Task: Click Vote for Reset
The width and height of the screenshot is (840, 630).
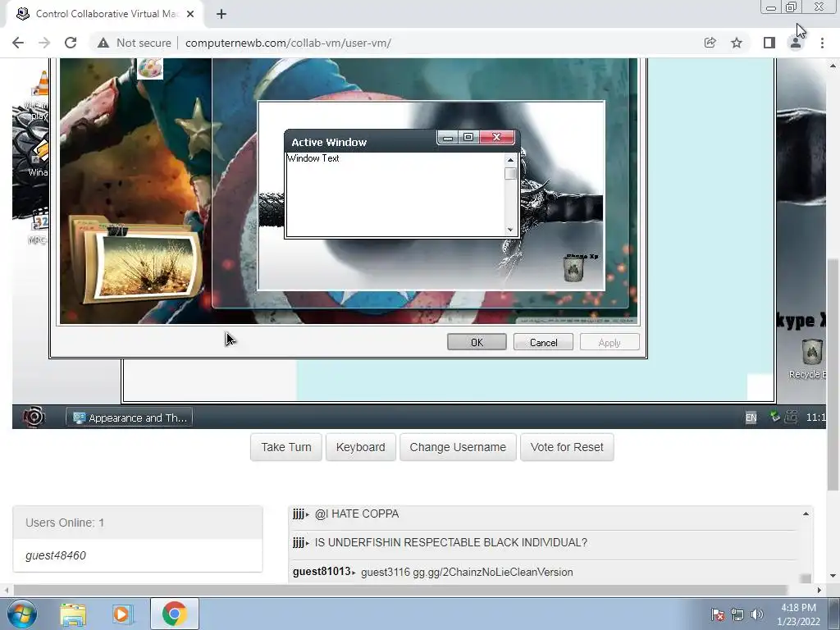Action: (x=567, y=447)
